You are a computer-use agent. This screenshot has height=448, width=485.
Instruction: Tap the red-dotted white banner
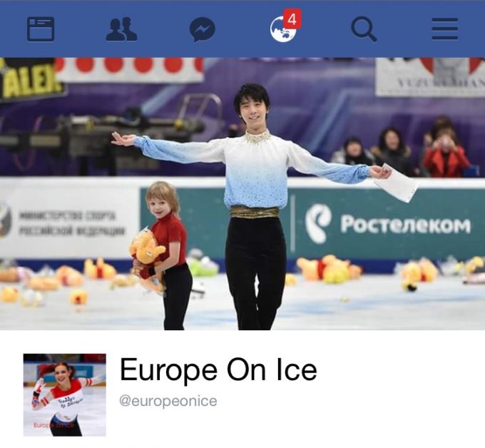129,68
